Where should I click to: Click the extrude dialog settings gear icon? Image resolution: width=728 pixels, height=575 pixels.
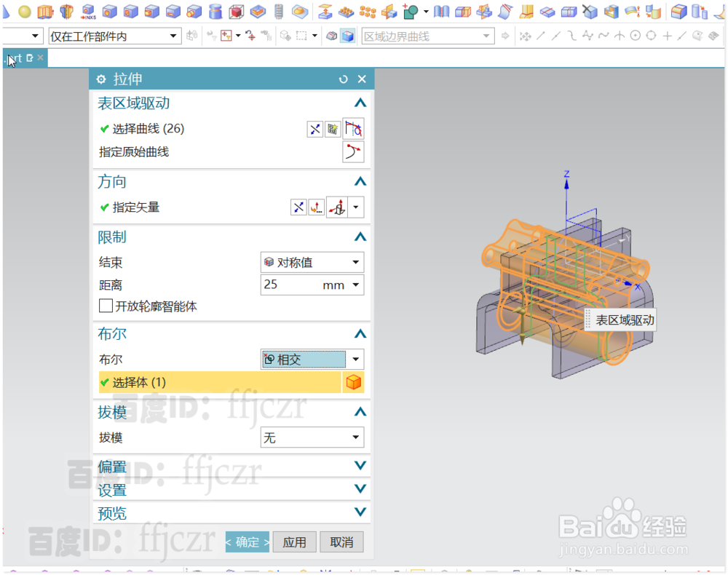(100, 79)
